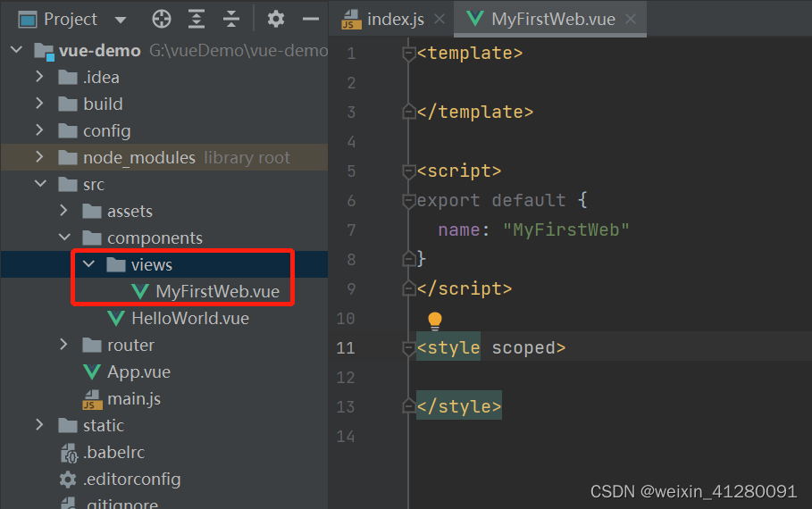Fold the export default block on line 6
812x509 pixels.
pos(408,200)
